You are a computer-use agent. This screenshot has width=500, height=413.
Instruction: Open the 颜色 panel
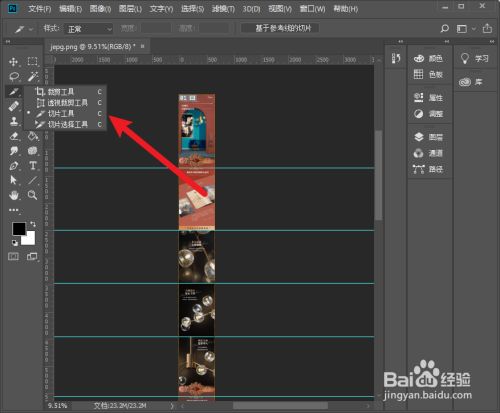[x=428, y=59]
